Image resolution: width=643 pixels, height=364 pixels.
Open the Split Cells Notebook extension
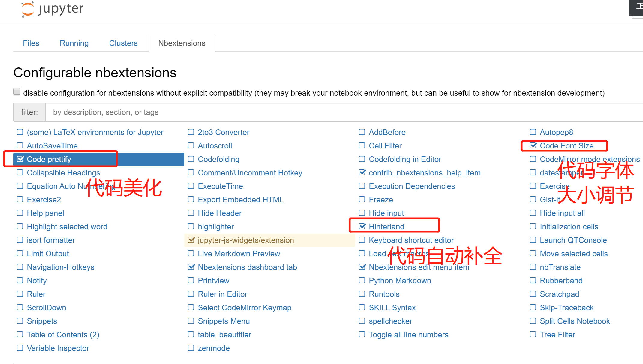pyautogui.click(x=575, y=321)
